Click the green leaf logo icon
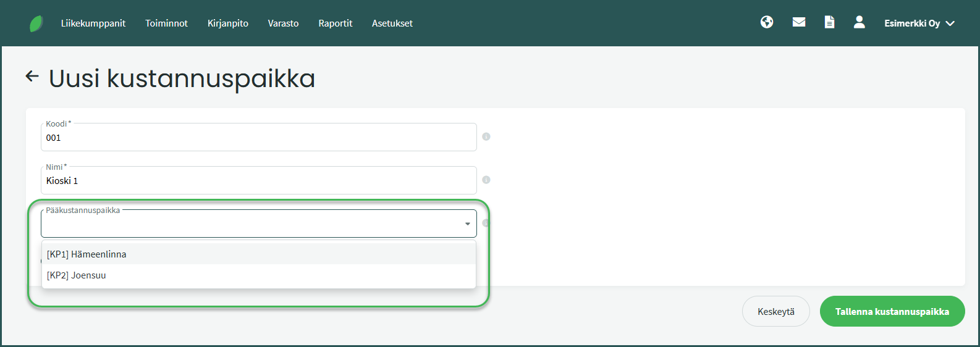The width and height of the screenshot is (980, 347). pos(36,23)
